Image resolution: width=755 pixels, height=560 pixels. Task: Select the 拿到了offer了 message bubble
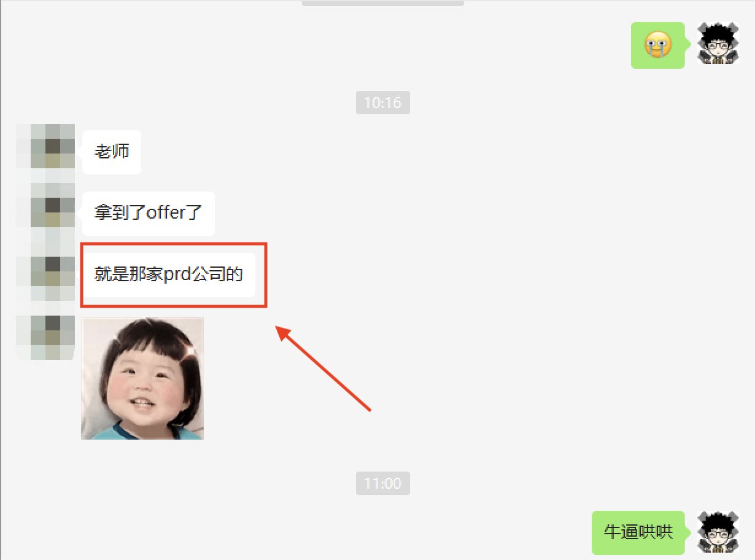148,213
